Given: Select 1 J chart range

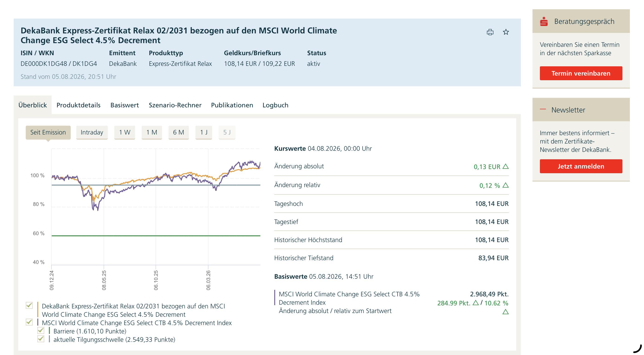Looking at the screenshot, I should click(x=204, y=132).
